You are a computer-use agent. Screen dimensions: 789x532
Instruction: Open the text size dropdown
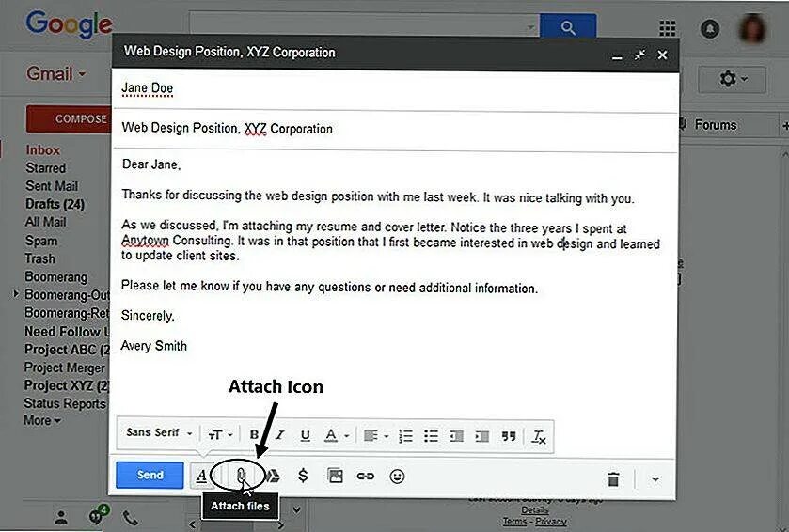click(220, 435)
